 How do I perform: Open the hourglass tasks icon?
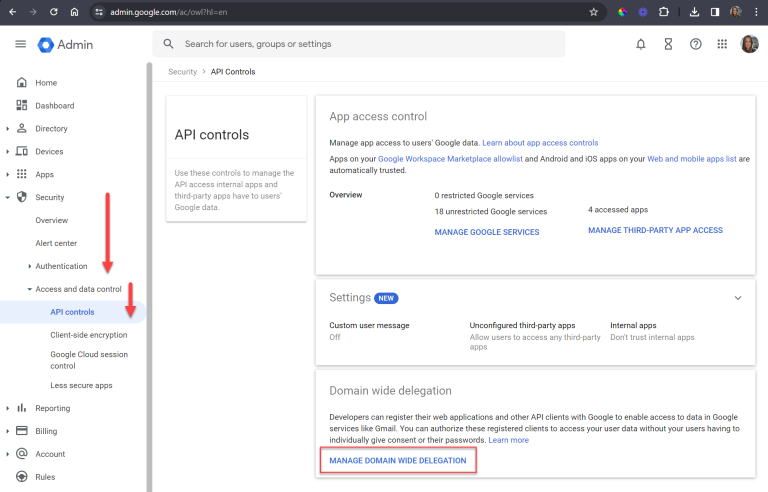coord(668,44)
